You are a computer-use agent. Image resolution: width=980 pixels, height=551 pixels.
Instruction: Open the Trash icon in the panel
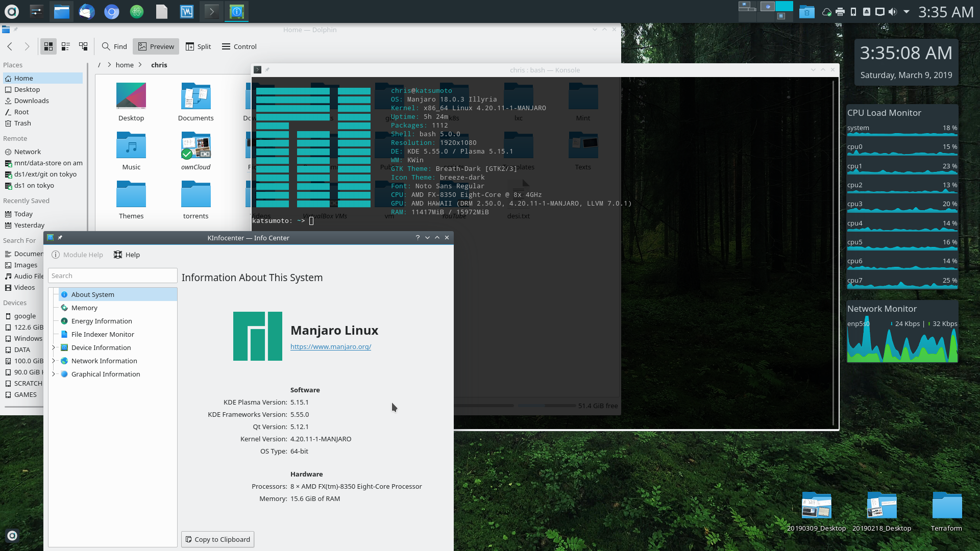pyautogui.click(x=806, y=11)
